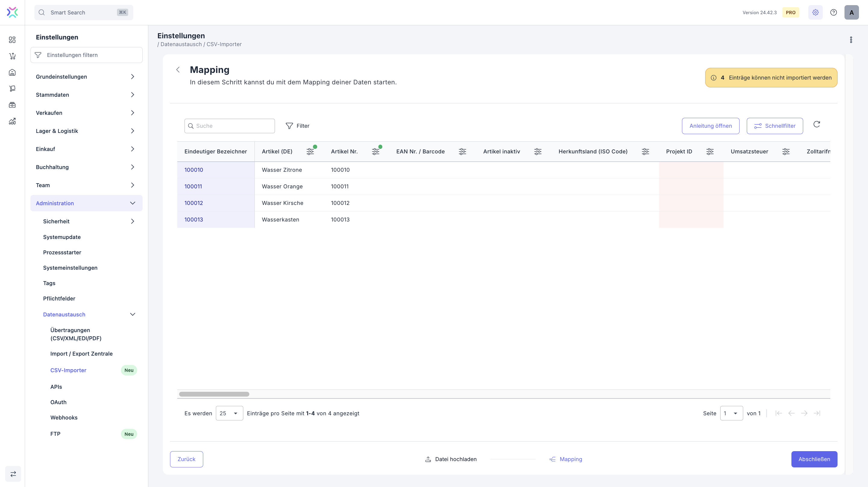The image size is (868, 487).
Task: Go back with the arrow beside Mapping
Action: tap(178, 70)
